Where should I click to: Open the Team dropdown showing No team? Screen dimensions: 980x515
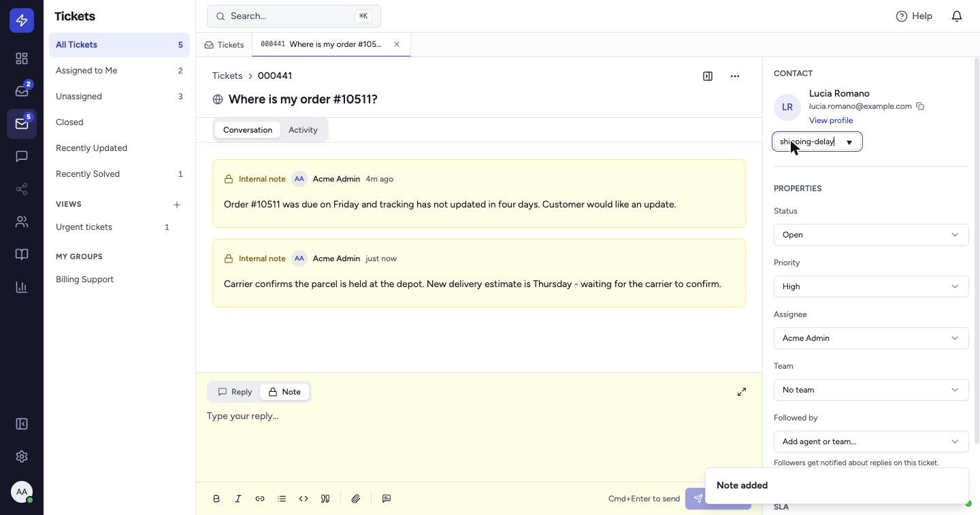click(x=871, y=390)
